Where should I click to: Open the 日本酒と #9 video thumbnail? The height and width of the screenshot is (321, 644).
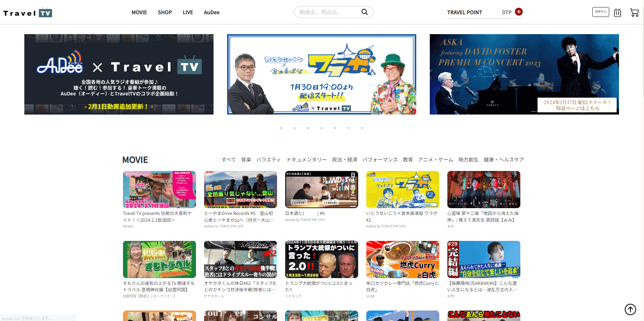(x=322, y=189)
